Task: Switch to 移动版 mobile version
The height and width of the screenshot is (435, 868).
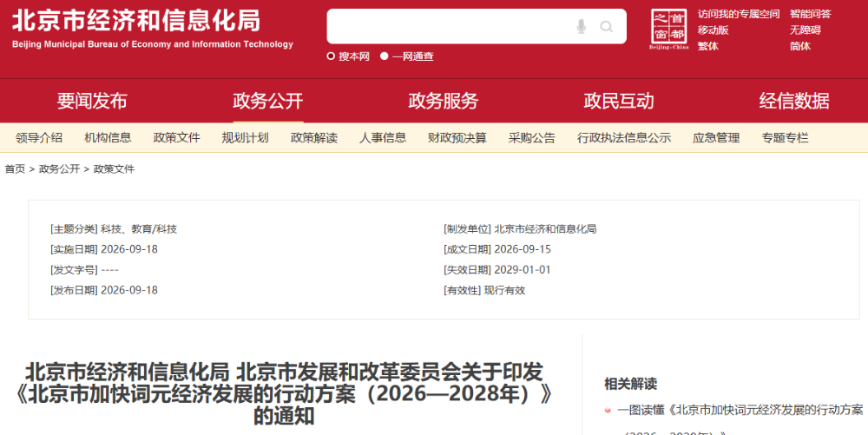Action: tap(713, 30)
